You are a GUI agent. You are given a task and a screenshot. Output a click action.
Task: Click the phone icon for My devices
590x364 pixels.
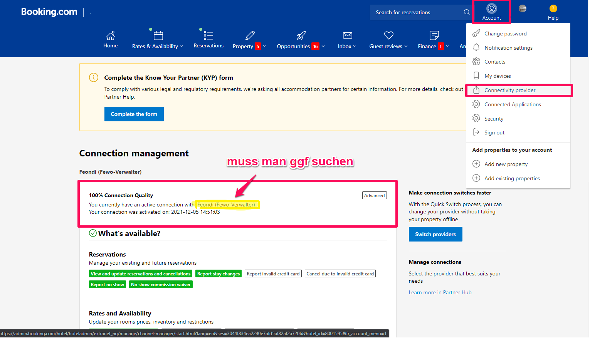click(x=476, y=76)
